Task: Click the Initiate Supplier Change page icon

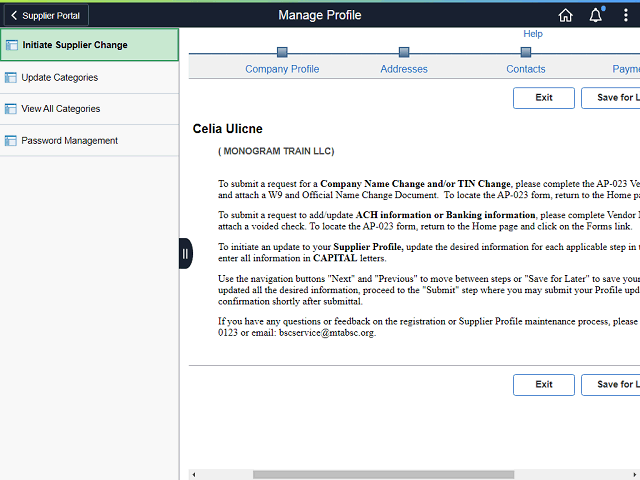Action: 11,45
